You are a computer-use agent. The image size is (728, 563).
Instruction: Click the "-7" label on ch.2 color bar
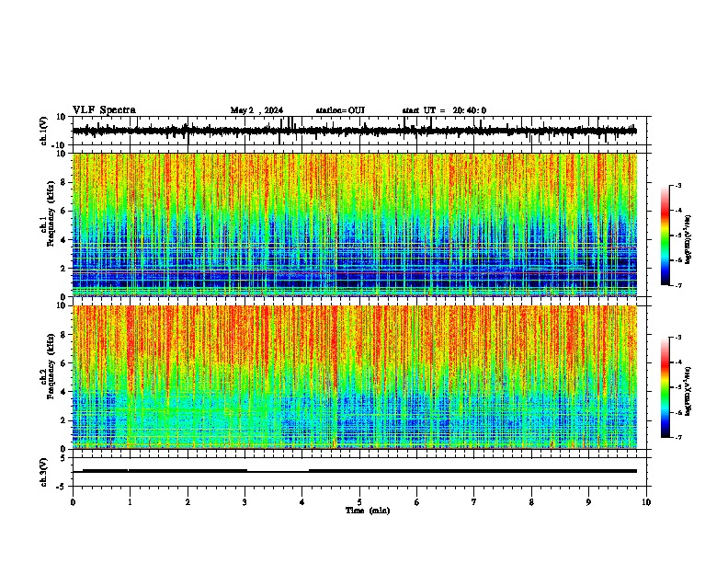tap(677, 437)
